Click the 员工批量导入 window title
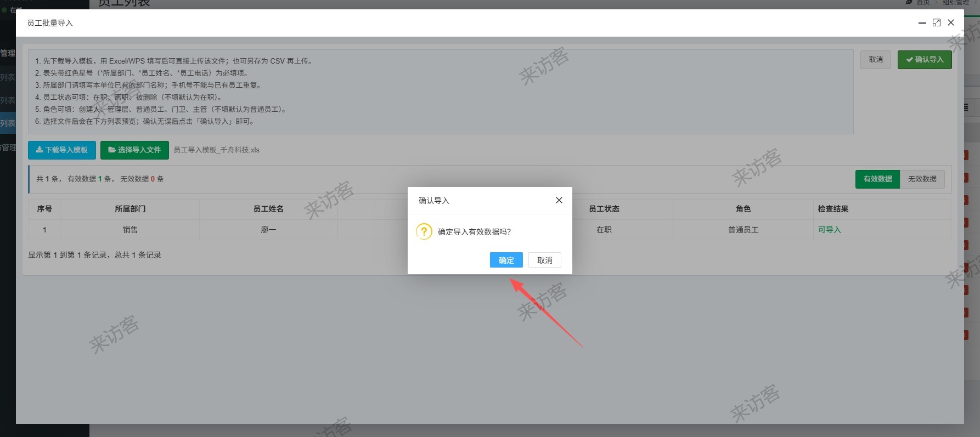The width and height of the screenshot is (980, 437). 50,23
